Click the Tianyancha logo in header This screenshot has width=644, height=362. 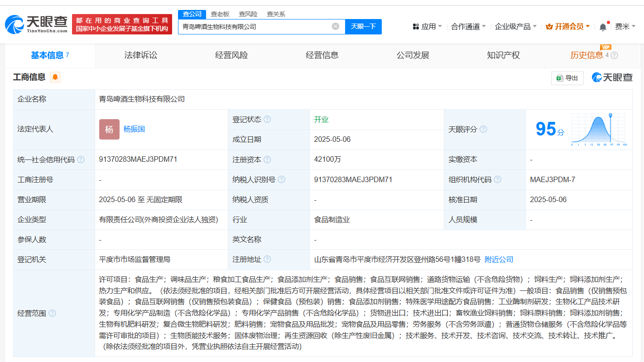point(36,24)
